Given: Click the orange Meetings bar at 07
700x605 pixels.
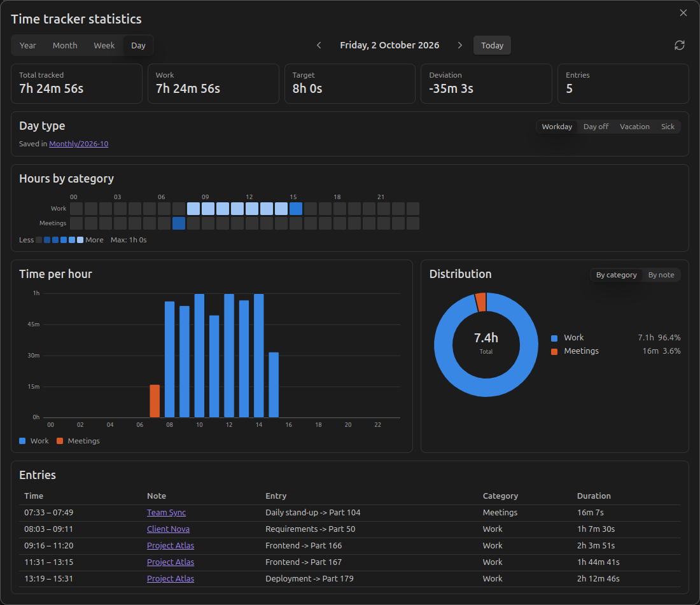Looking at the screenshot, I should (155, 401).
